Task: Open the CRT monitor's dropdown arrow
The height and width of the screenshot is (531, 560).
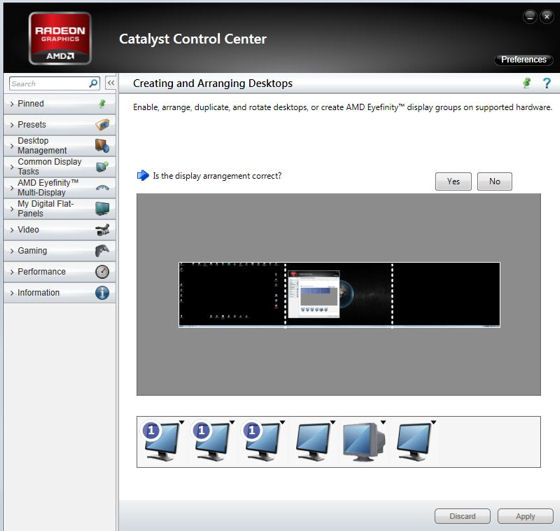Action: coord(383,422)
